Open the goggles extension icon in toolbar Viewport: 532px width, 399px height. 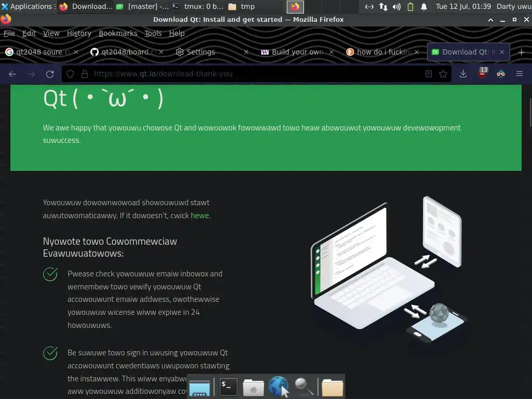pyautogui.click(x=501, y=74)
